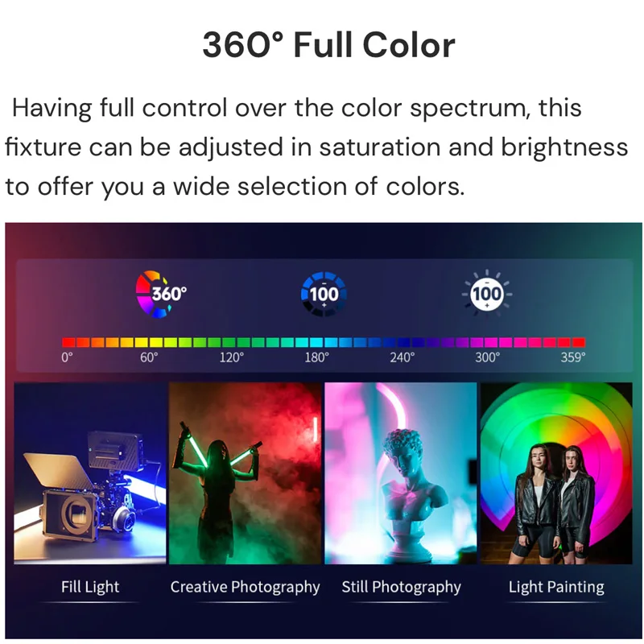The image size is (644, 644).
Task: Click the cyan swatch above 180° label
Action: click(316, 342)
